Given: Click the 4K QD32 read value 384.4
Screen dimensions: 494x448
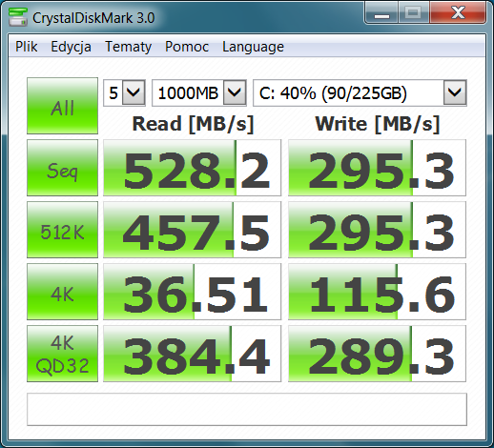Looking at the screenshot, I should [192, 354].
